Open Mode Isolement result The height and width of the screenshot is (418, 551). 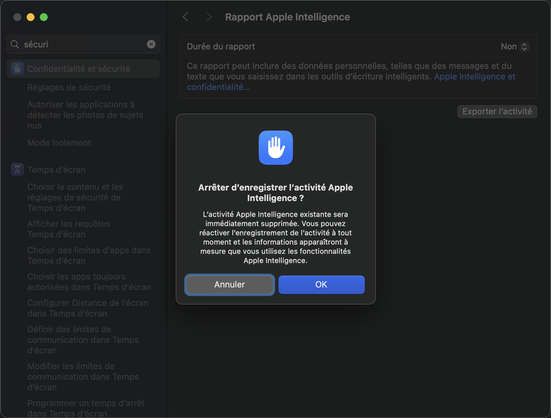click(59, 143)
